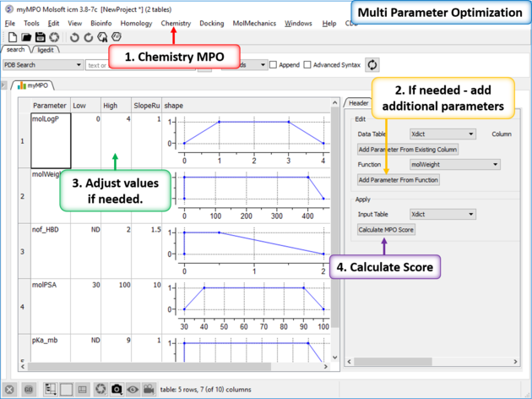Click Calculate MPO Score button

[386, 229]
